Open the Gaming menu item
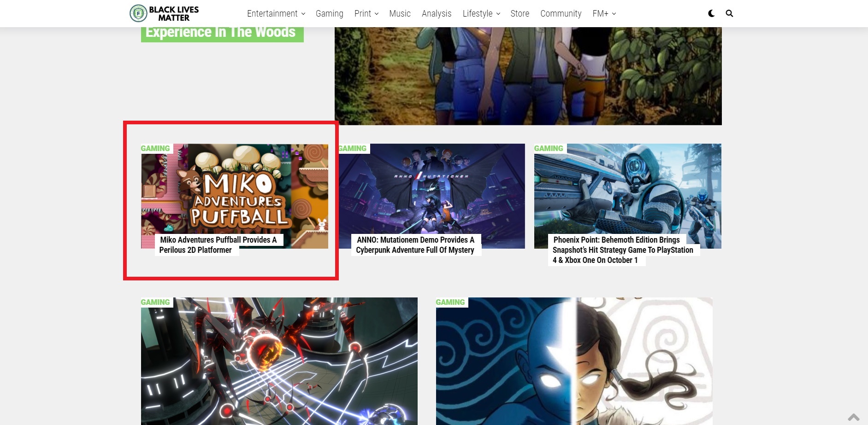Screen dimensions: 868x425 point(329,13)
